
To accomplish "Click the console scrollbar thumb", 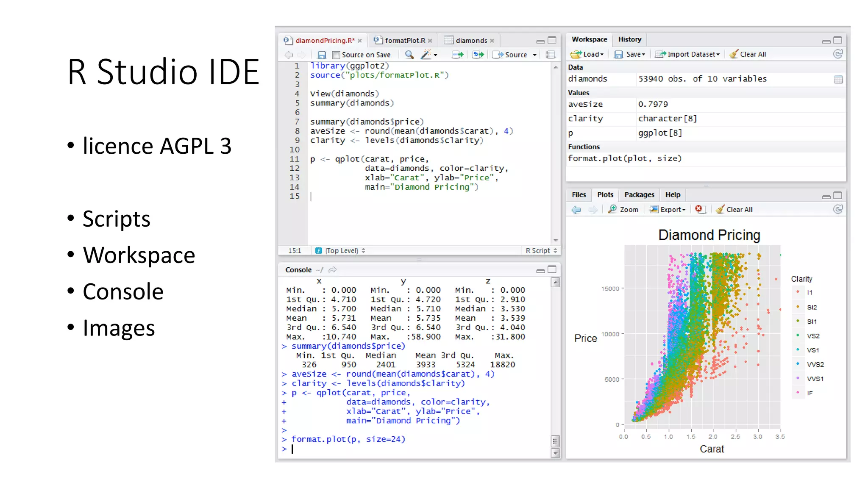I will pyautogui.click(x=556, y=441).
